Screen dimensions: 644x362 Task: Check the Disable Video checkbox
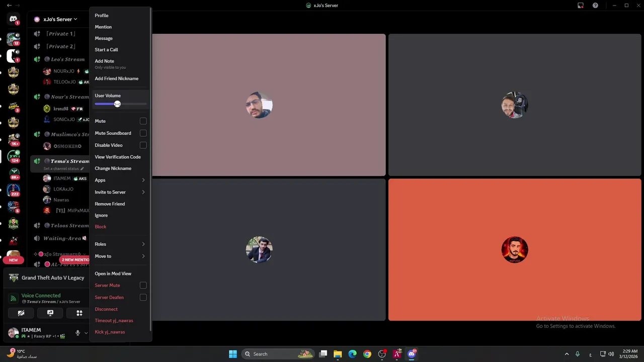[143, 145]
